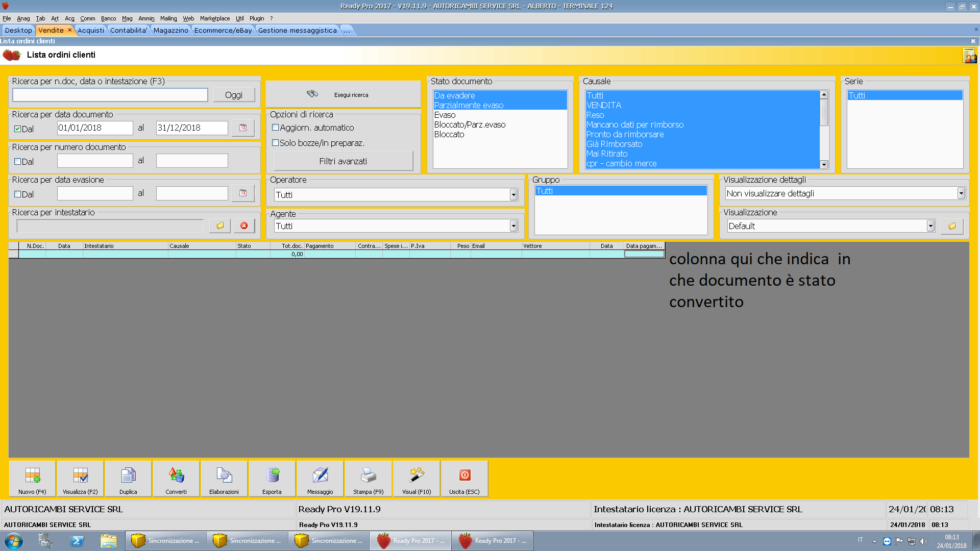Switch to Gestione messaggistica tab
The image size is (980, 551).
pyautogui.click(x=298, y=30)
